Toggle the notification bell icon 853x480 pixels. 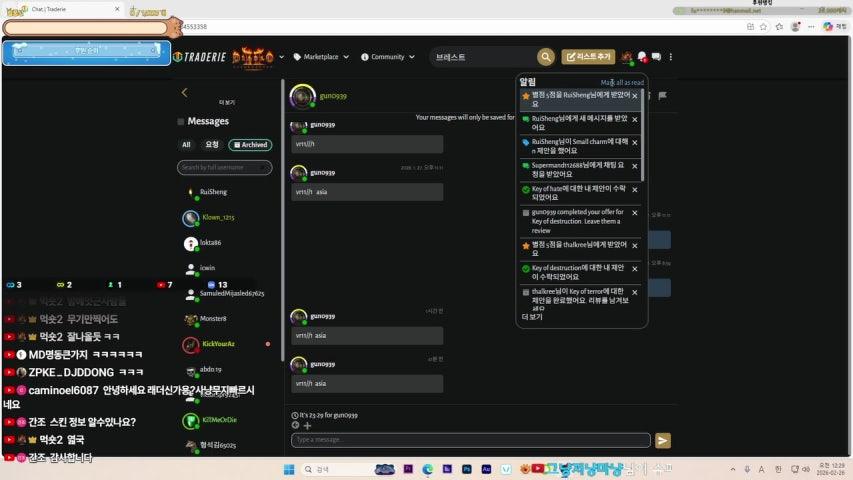tap(642, 57)
